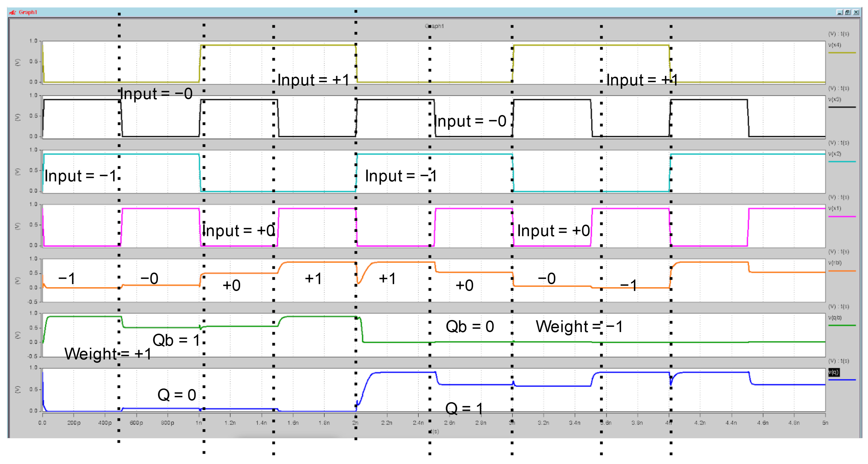Click the highlighted v(q) signal label
This screenshot has height=464, width=868.
(834, 372)
